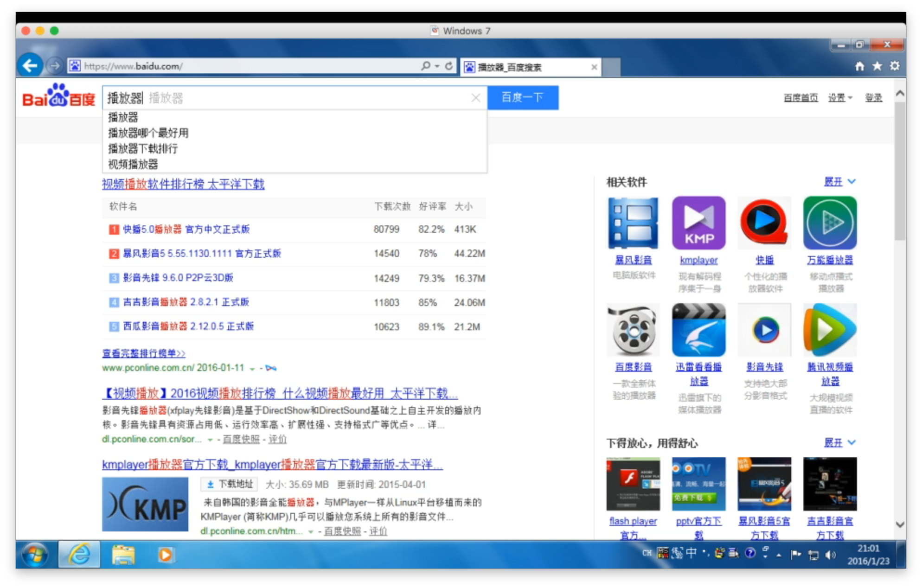
Task: Click the 下载地址 button
Action: tap(230, 484)
